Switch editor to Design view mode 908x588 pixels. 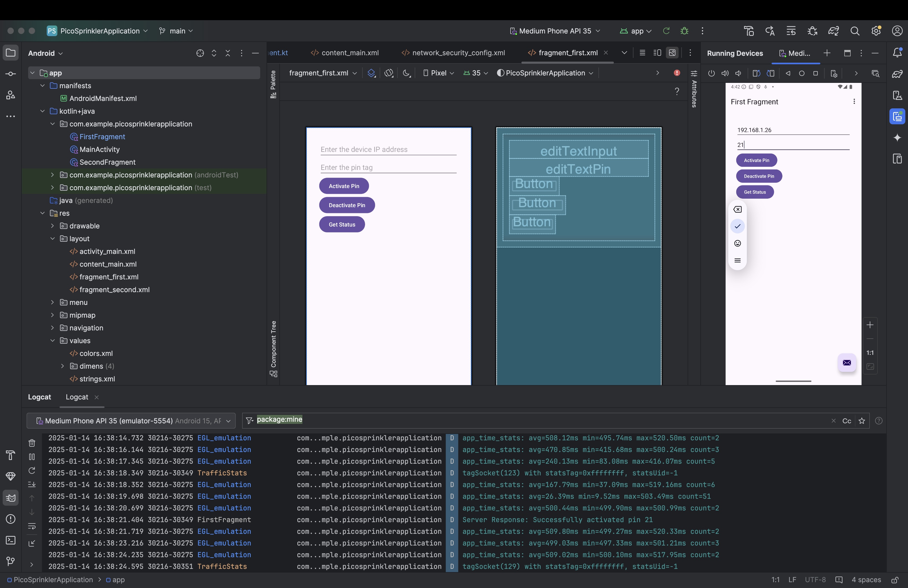tap(672, 53)
